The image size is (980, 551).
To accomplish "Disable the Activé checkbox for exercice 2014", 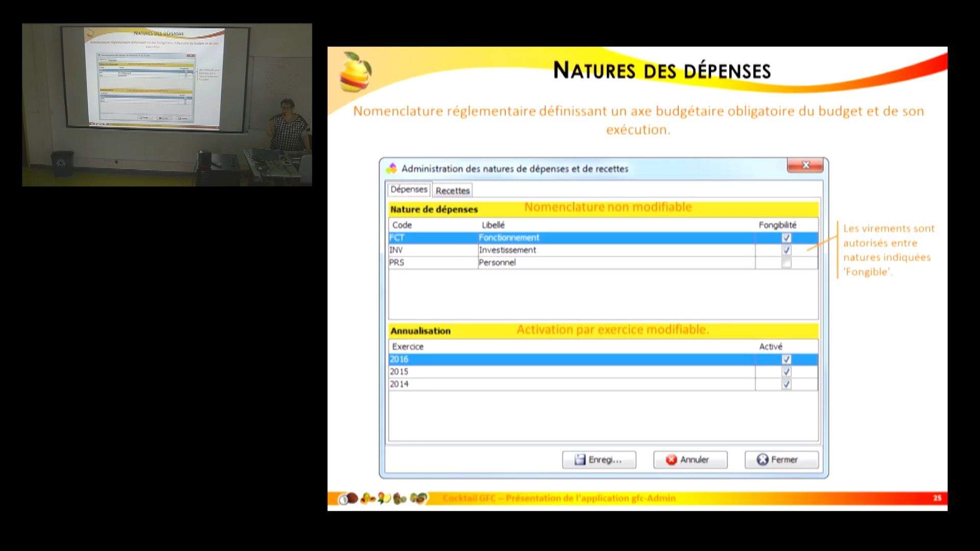I will point(787,384).
